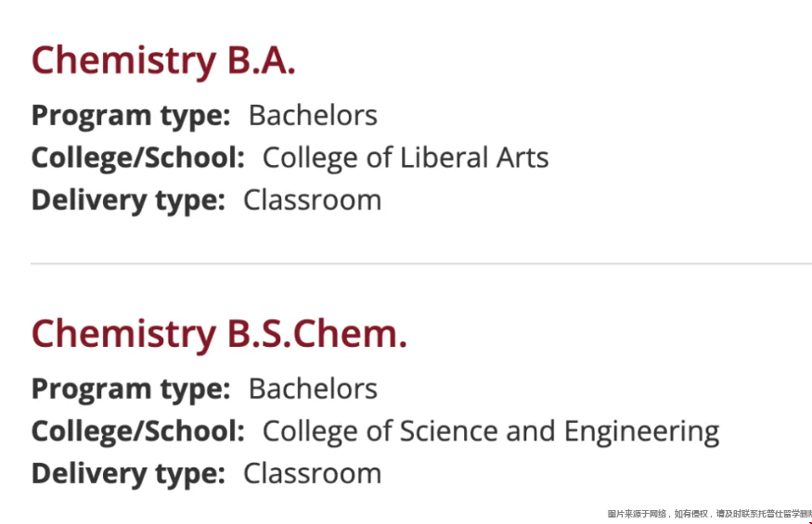Select Bachelors under Chemistry B.S.Chem.
This screenshot has height=524, width=812.
tap(313, 389)
